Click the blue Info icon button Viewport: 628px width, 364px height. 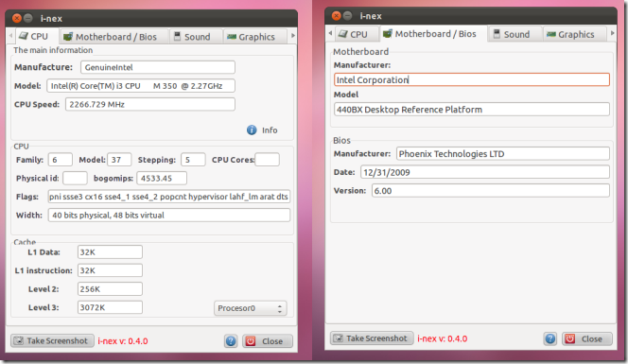tap(252, 130)
